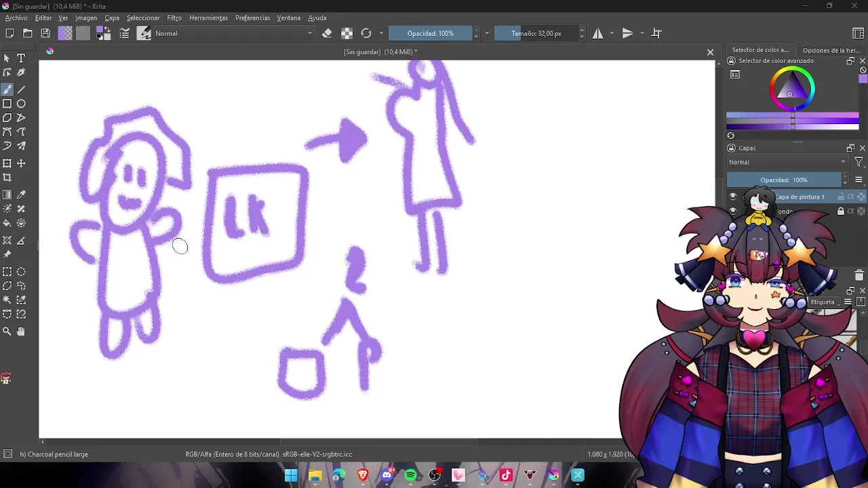The width and height of the screenshot is (868, 488).
Task: Select the Rectangle tool
Action: click(x=7, y=104)
